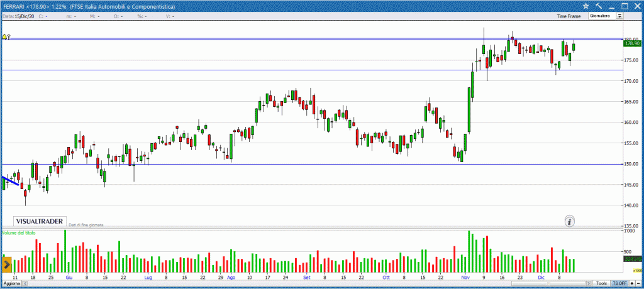Click the Aggiorna button
The height and width of the screenshot is (289, 644).
pos(11,284)
